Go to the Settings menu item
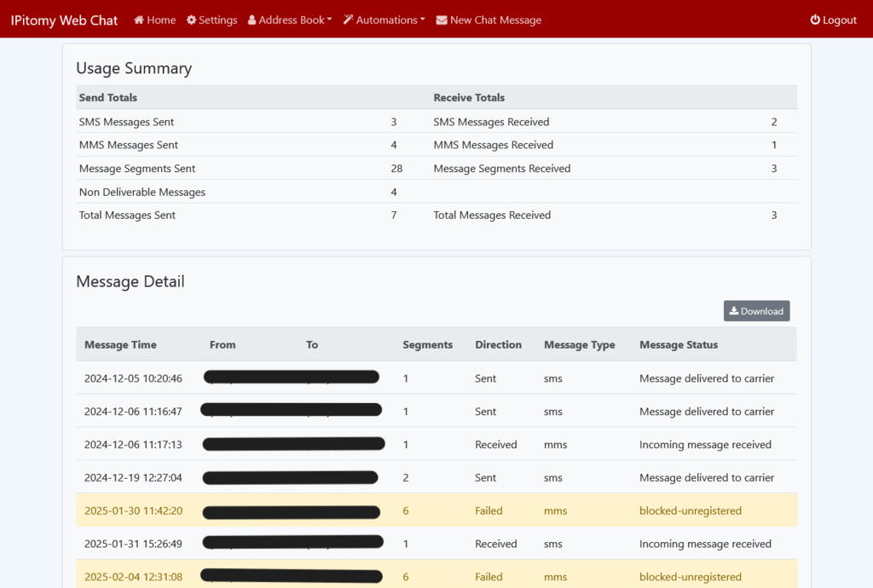Viewport: 873px width, 588px height. click(218, 20)
